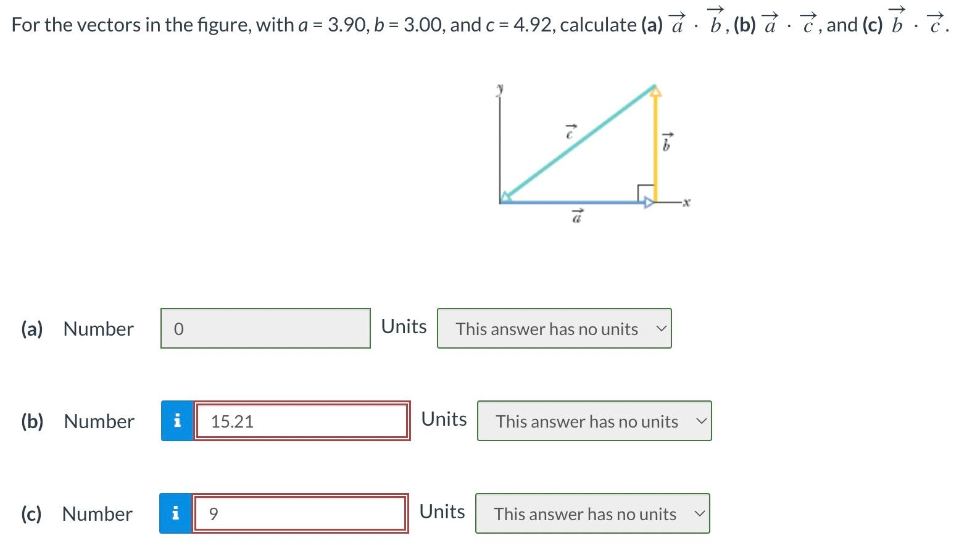Screen dimensions: 980x559
Task: Select the answer field showing 15.21
Action: tap(302, 421)
